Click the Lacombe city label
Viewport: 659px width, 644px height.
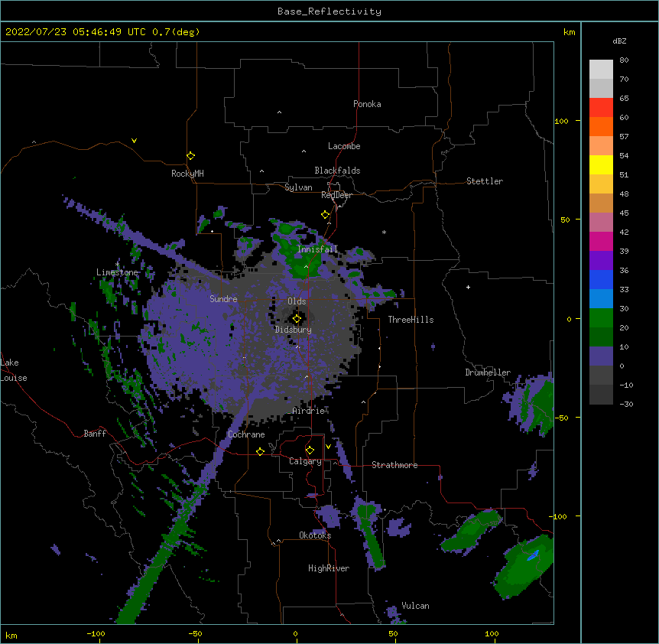pos(344,146)
